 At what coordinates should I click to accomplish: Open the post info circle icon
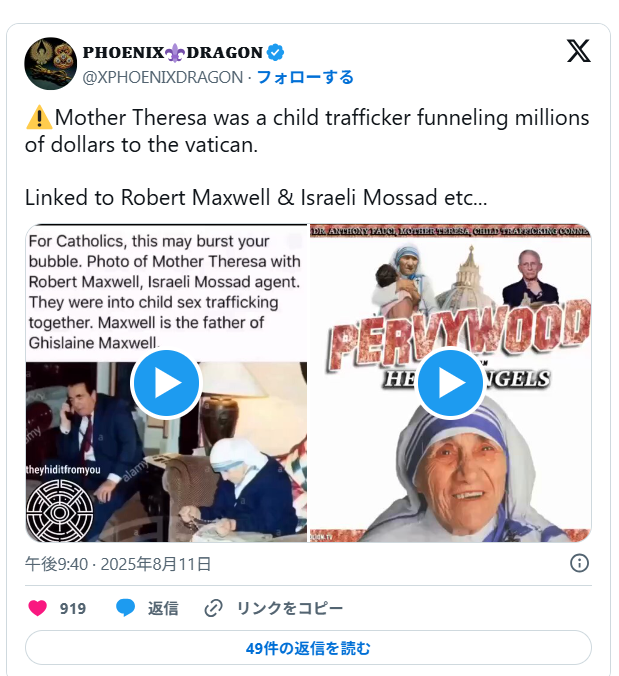click(579, 563)
